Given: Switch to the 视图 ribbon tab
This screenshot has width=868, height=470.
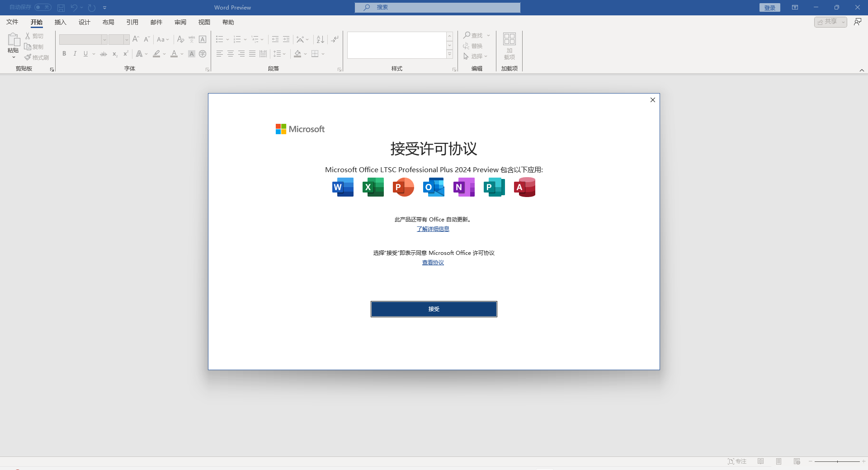Looking at the screenshot, I should point(204,22).
